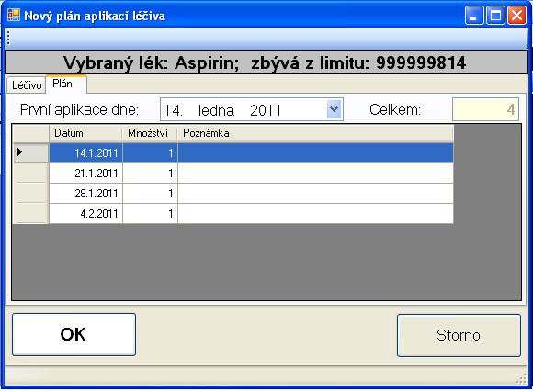The image size is (533, 392).
Task: Select the cell 28.1.2011
Action: tap(86, 194)
